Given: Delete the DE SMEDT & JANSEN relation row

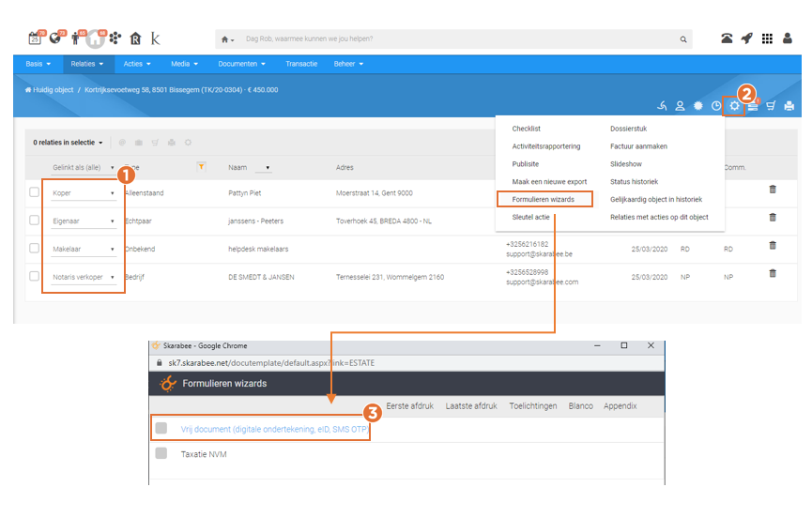Looking at the screenshot, I should [773, 273].
